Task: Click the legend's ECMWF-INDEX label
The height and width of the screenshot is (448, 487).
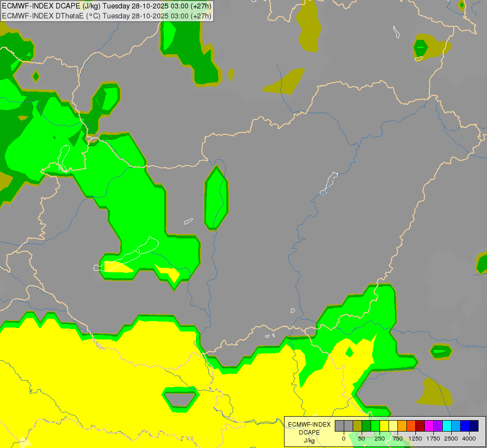Action: (x=309, y=425)
